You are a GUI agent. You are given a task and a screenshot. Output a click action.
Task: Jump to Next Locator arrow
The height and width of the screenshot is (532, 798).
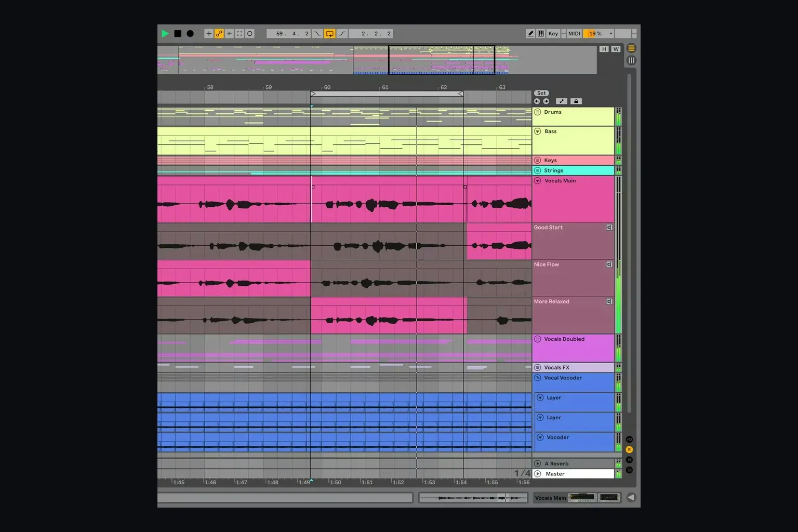pyautogui.click(x=546, y=101)
